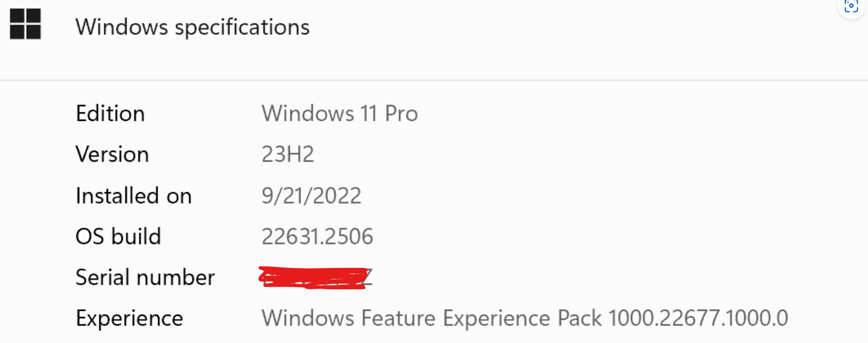This screenshot has width=868, height=343.
Task: Click the visual search icon in top-right corner
Action: pyautogui.click(x=850, y=7)
